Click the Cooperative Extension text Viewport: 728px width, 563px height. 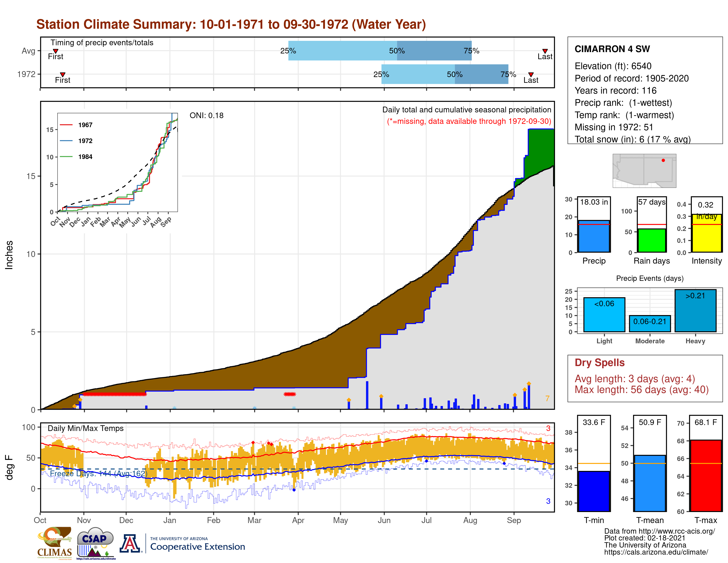(x=197, y=547)
